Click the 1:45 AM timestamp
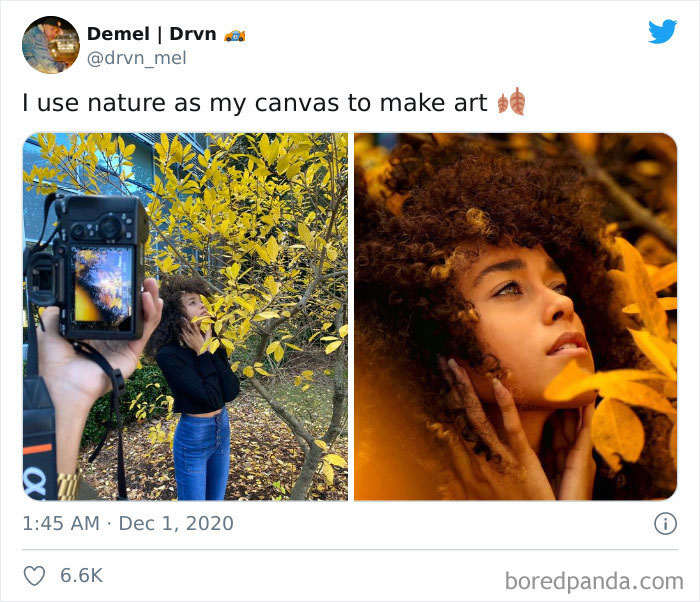700x602 pixels. coord(60,523)
